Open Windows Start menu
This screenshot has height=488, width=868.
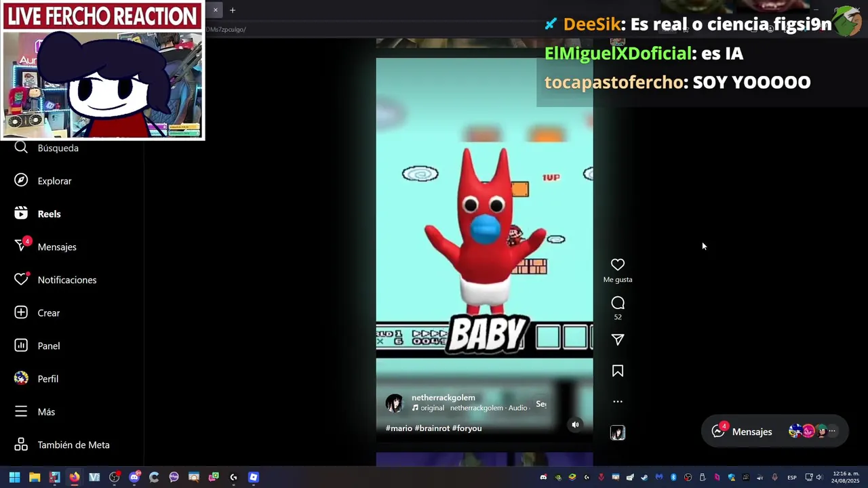(x=15, y=477)
